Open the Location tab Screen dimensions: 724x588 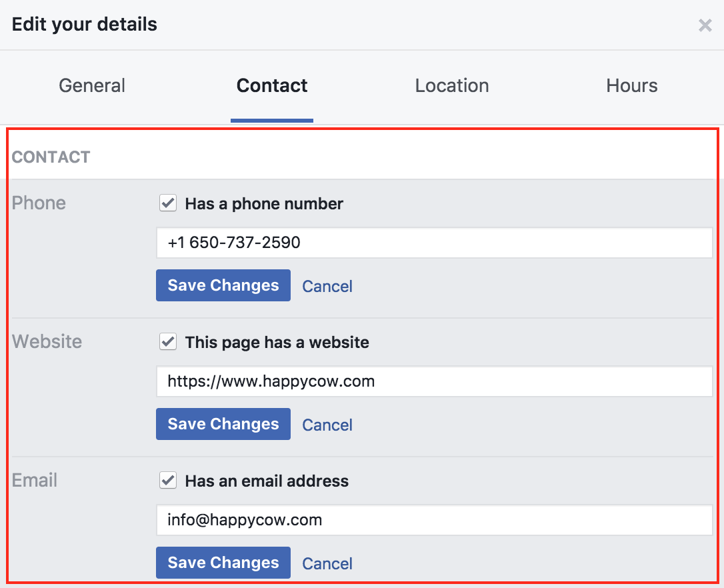[x=452, y=85]
